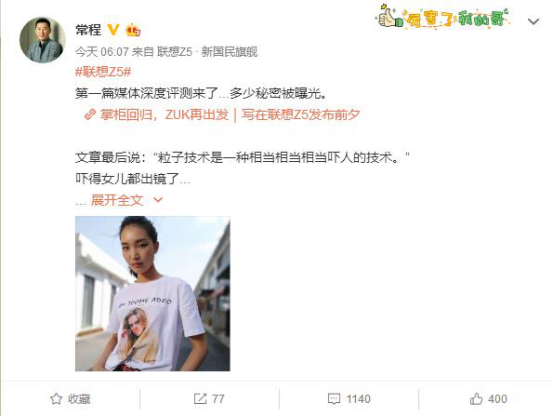This screenshot has width=554, height=416.
Task: Open the #联想Z5# hashtag topic
Action: click(x=103, y=72)
